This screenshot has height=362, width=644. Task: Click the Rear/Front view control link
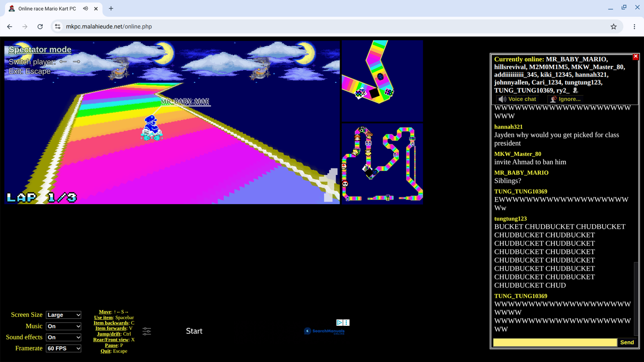click(x=111, y=339)
